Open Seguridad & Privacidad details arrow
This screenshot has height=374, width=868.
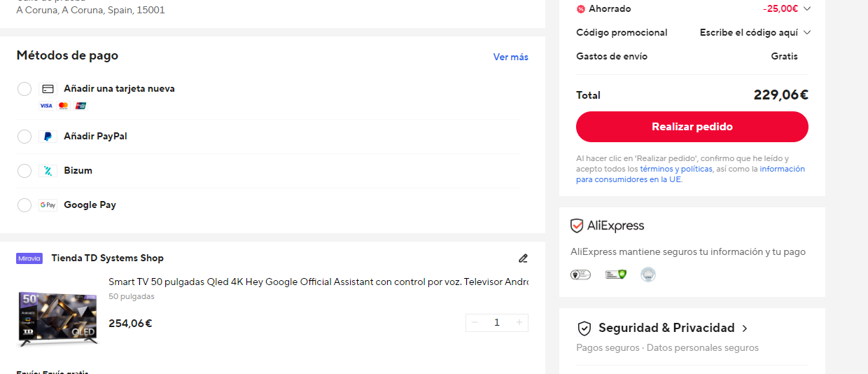click(x=744, y=328)
